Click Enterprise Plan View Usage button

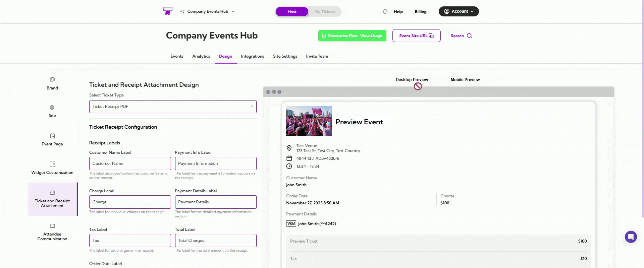tap(352, 36)
